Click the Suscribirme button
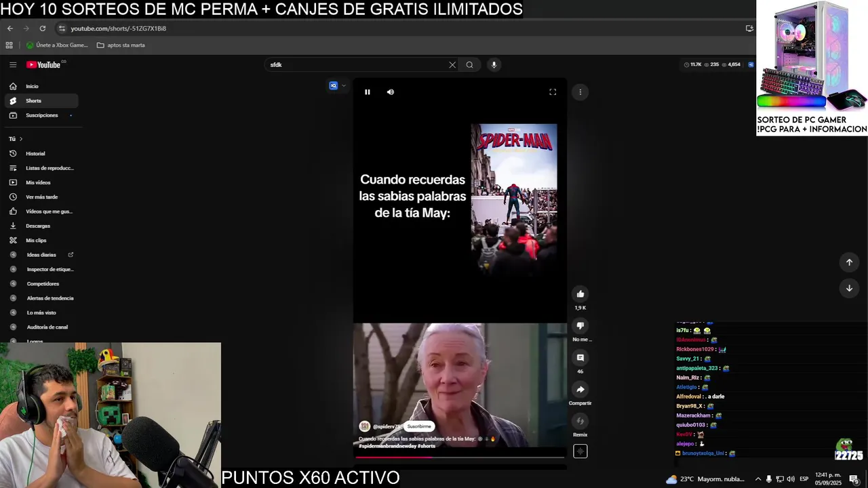This screenshot has width=868, height=488. tap(419, 426)
